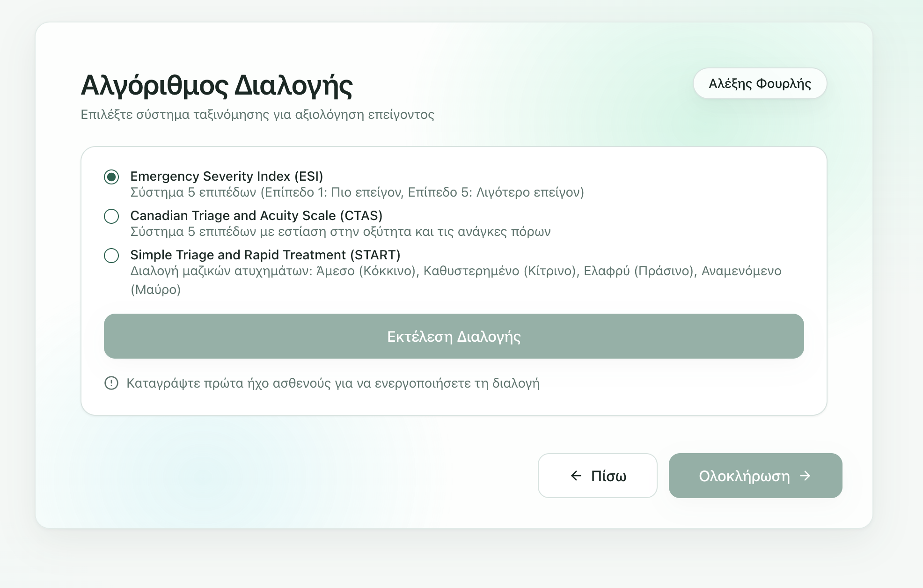Image resolution: width=923 pixels, height=588 pixels.
Task: Click the ESI description Σύστημα 5 επιπέδων (Επίπεδο 1...)
Action: coord(357,192)
